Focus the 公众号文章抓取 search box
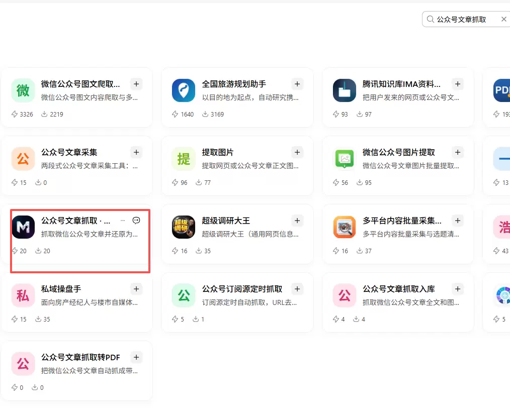Image resolution: width=510 pixels, height=420 pixels. pos(466,19)
